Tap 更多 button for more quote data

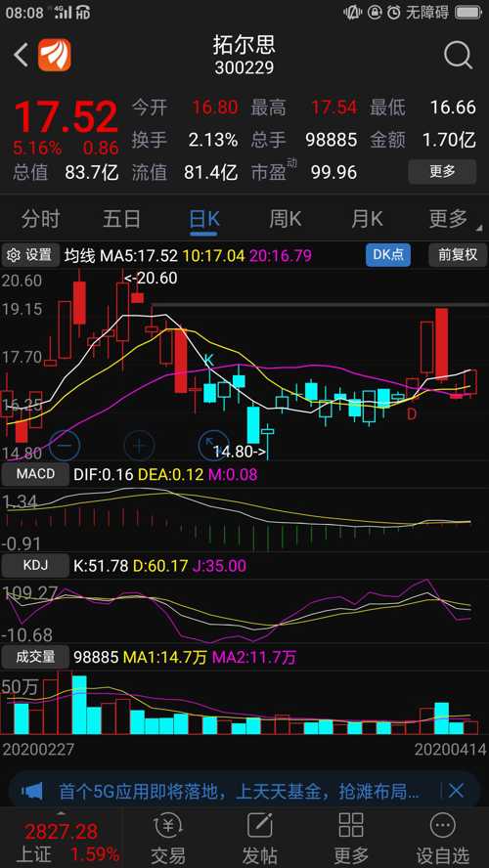coord(442,172)
